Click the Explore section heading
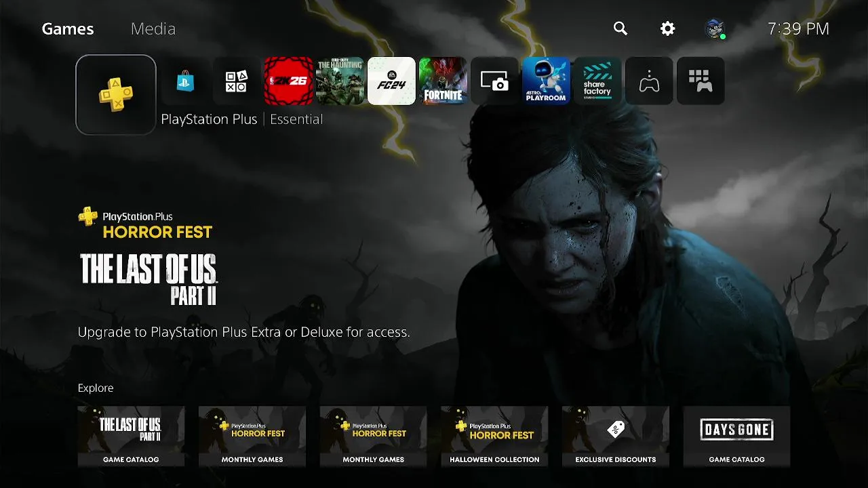The image size is (868, 488). coord(96,388)
